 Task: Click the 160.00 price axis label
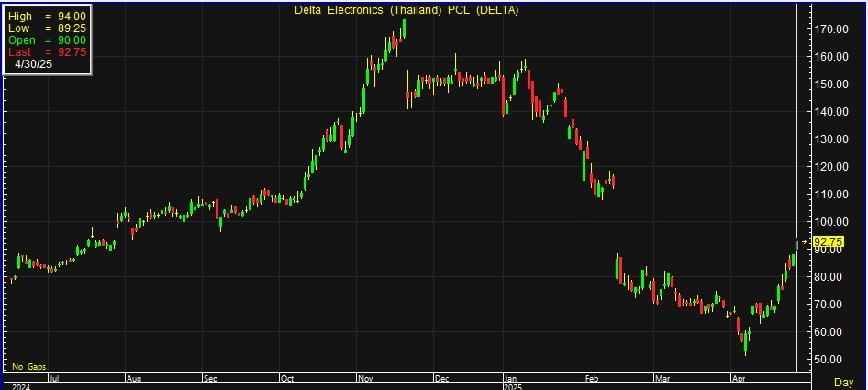[x=832, y=57]
